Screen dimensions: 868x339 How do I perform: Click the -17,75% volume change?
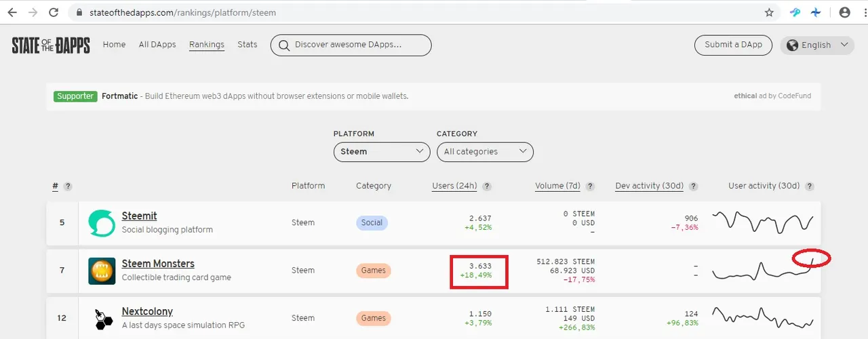(x=579, y=279)
